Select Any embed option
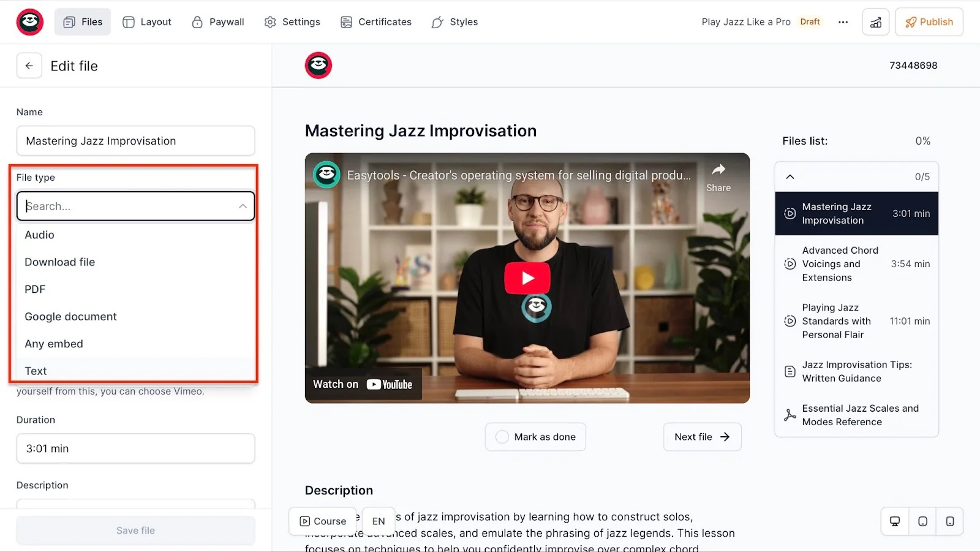The image size is (980, 552). [135, 344]
